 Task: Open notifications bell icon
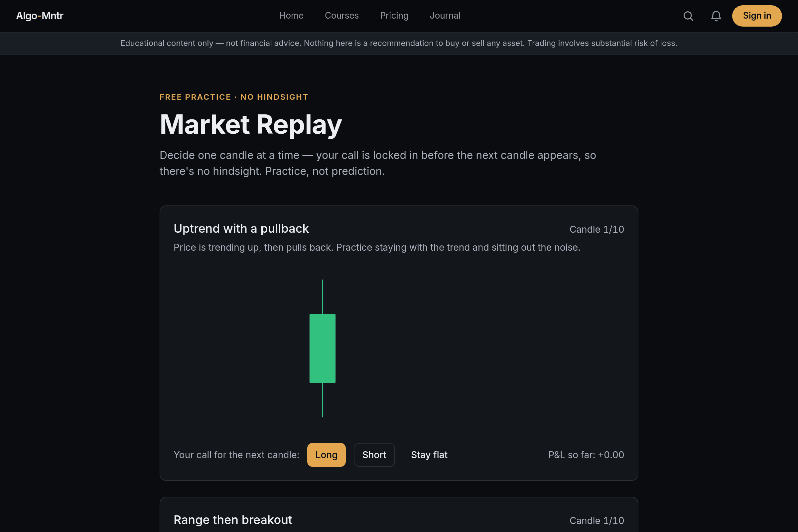pos(716,16)
